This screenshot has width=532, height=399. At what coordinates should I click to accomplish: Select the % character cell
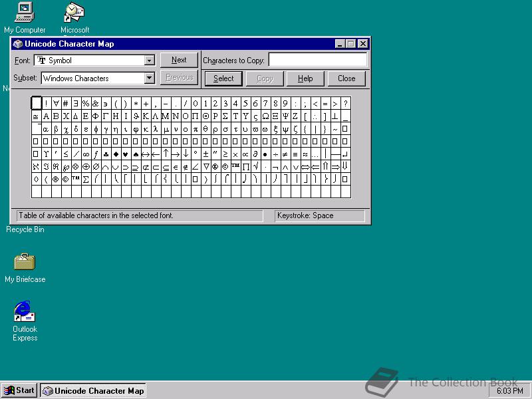[86, 103]
